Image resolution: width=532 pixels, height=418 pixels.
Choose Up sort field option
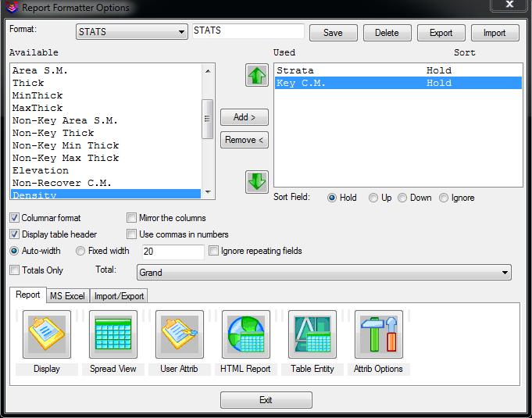click(x=373, y=198)
